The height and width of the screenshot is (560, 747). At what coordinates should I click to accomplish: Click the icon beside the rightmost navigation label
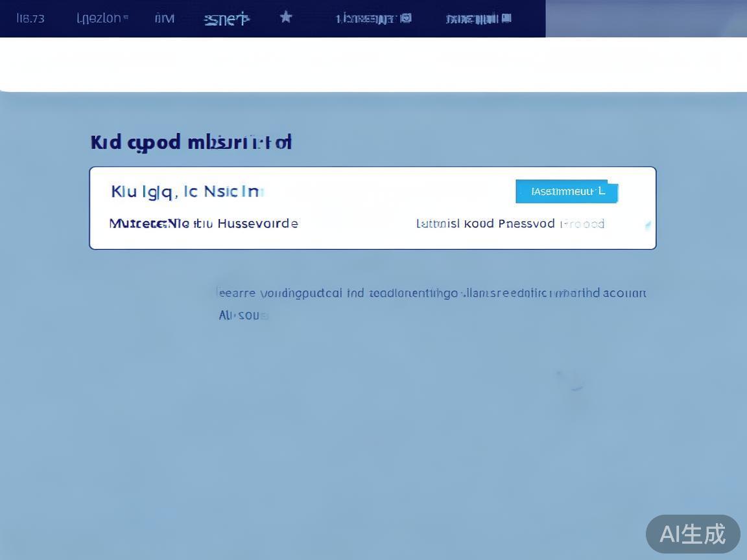506,18
